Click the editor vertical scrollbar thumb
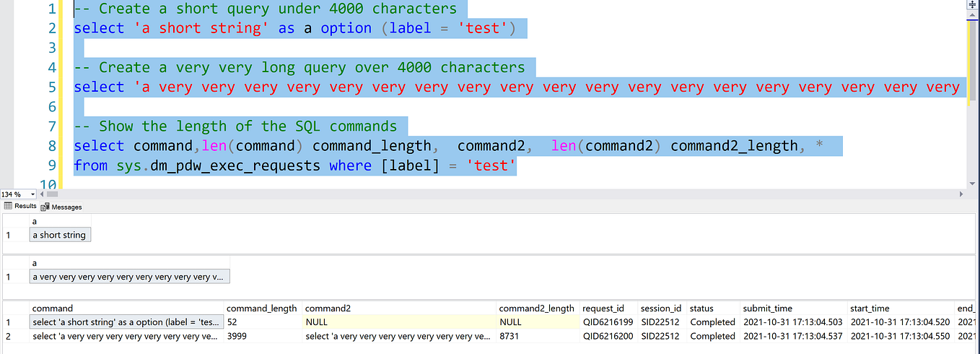 pos(974,59)
